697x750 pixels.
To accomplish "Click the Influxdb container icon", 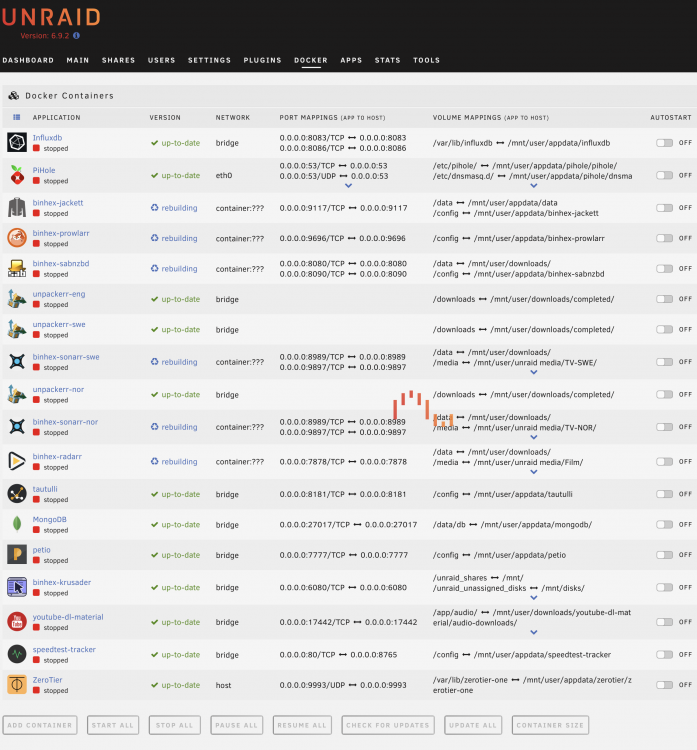I will point(17,143).
